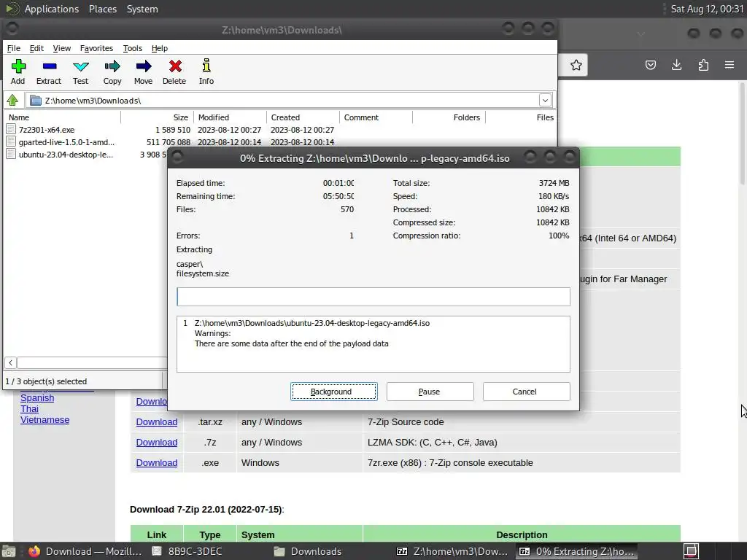747x560 pixels.
Task: Click folder icon in the address bar
Action: 35,101
